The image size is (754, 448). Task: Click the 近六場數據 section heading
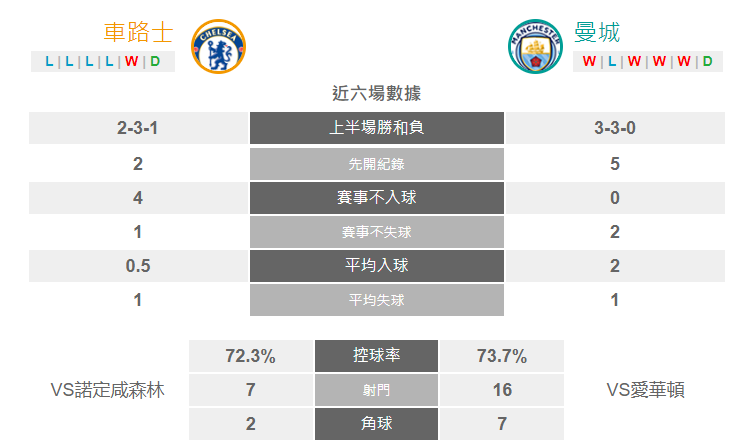click(x=377, y=93)
